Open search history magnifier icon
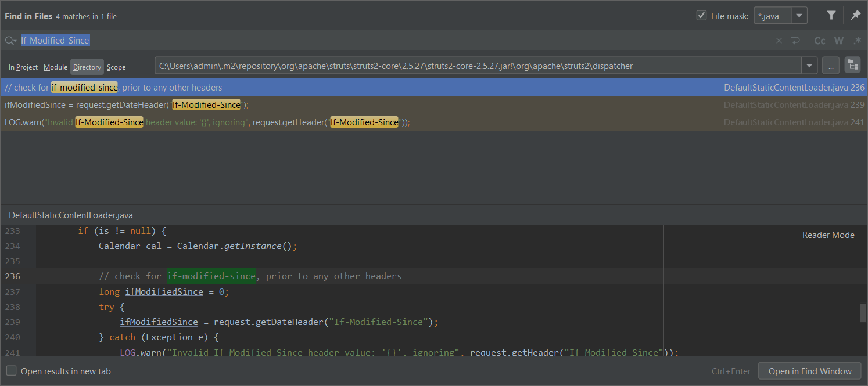 [x=10, y=41]
